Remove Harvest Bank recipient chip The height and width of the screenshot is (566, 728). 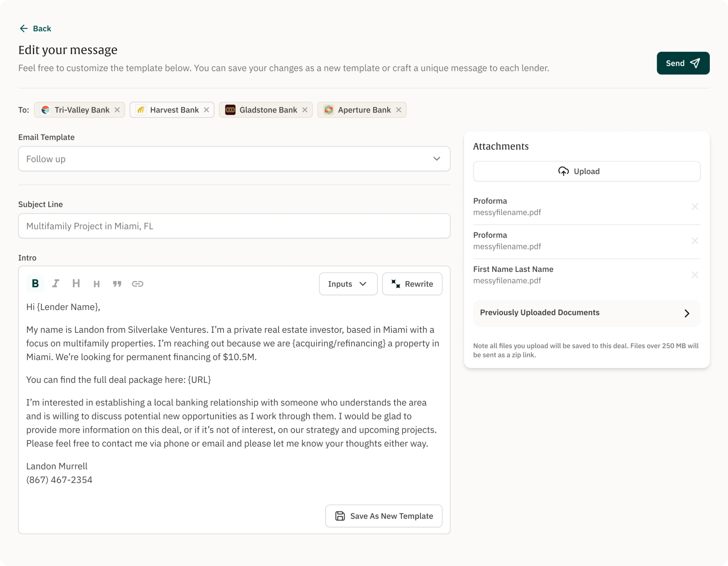(206, 110)
